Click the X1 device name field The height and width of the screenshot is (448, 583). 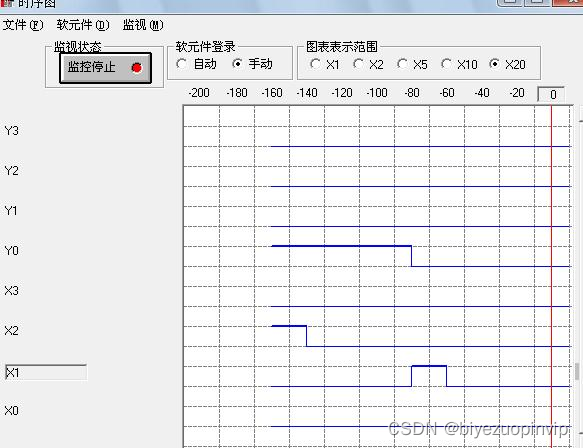46,373
